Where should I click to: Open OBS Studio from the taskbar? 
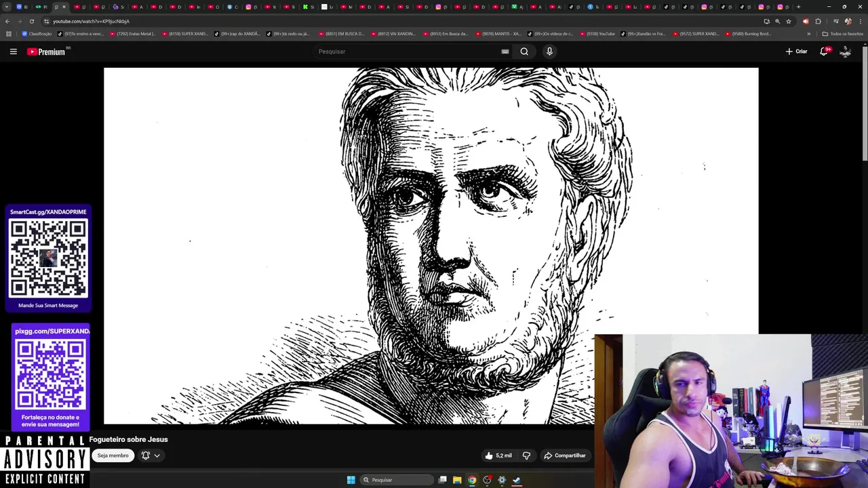[487, 480]
